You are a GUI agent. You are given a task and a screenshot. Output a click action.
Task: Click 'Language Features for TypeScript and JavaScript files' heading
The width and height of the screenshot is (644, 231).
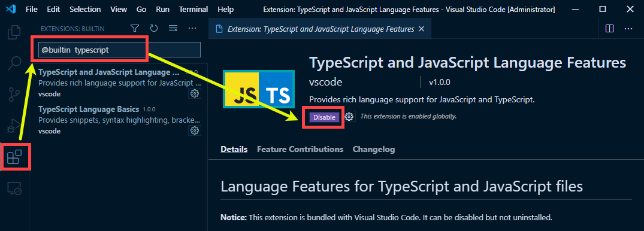pyautogui.click(x=402, y=186)
